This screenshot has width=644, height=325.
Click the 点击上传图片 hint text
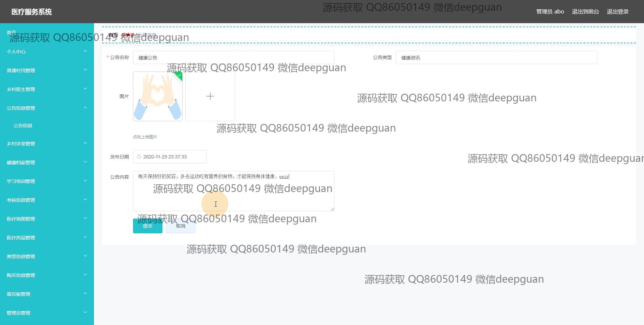coord(145,137)
